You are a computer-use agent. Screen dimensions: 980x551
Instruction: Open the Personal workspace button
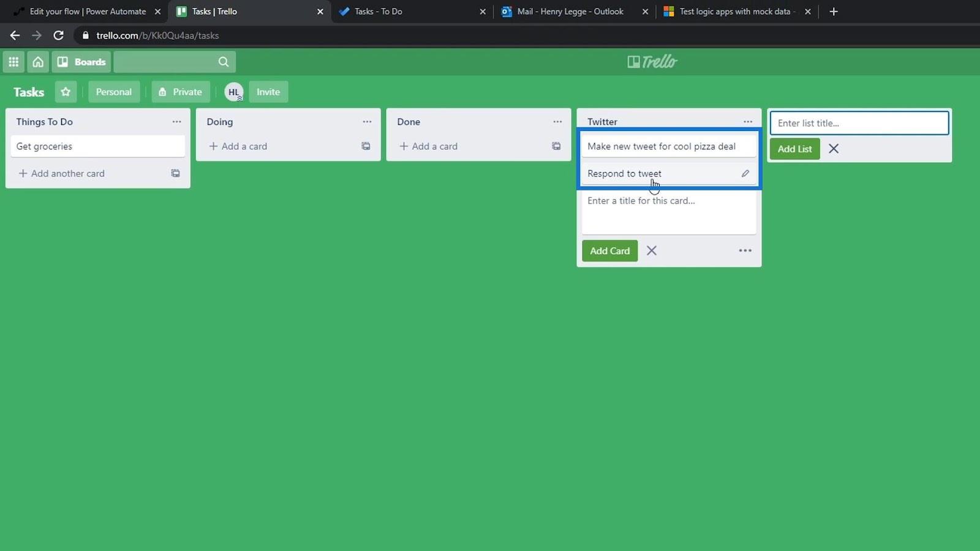tap(114, 92)
